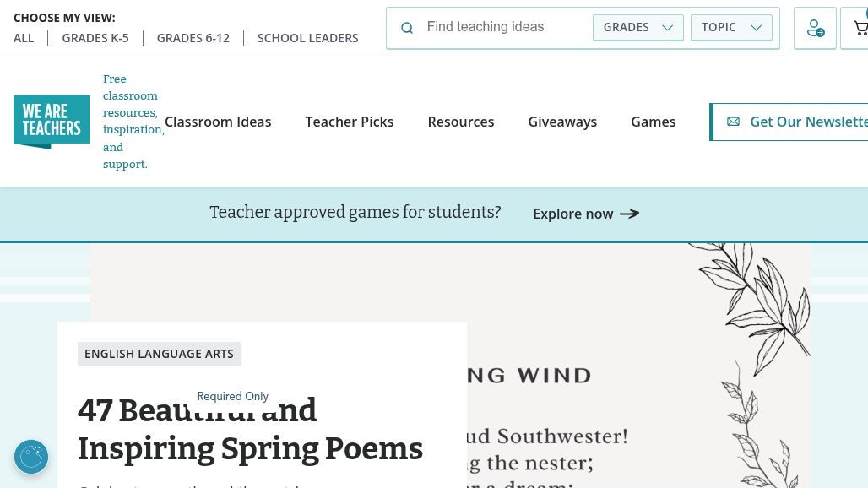Click the newsletter envelope icon
The image size is (868, 488).
[x=733, y=122]
